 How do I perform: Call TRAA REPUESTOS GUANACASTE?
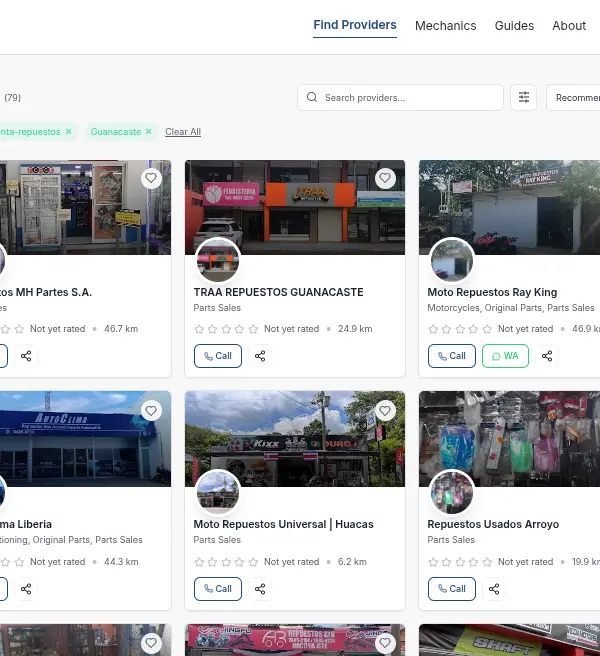coord(218,356)
